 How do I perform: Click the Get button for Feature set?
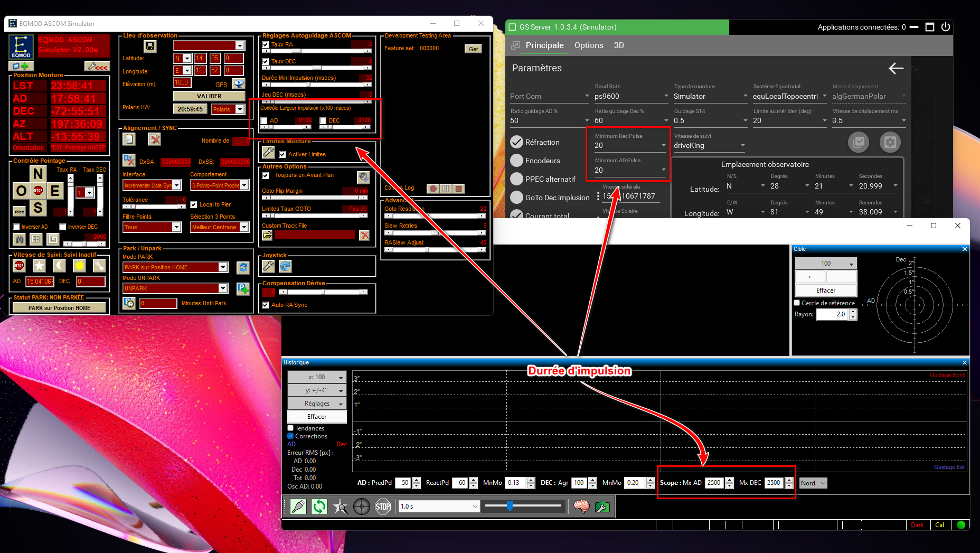tap(473, 49)
